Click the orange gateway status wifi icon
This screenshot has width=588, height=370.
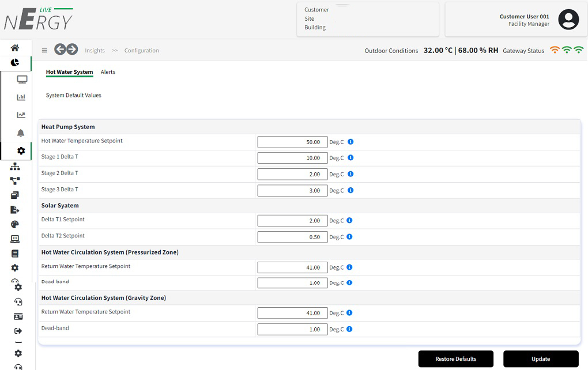(x=555, y=50)
